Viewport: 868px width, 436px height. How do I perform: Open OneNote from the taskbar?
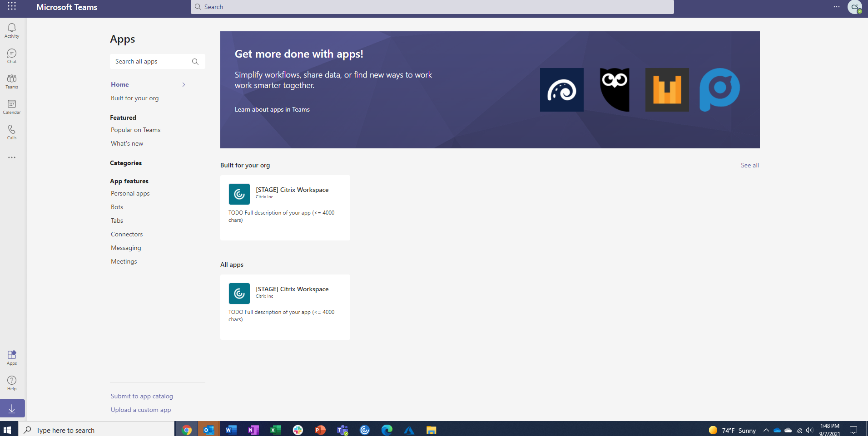tap(253, 430)
